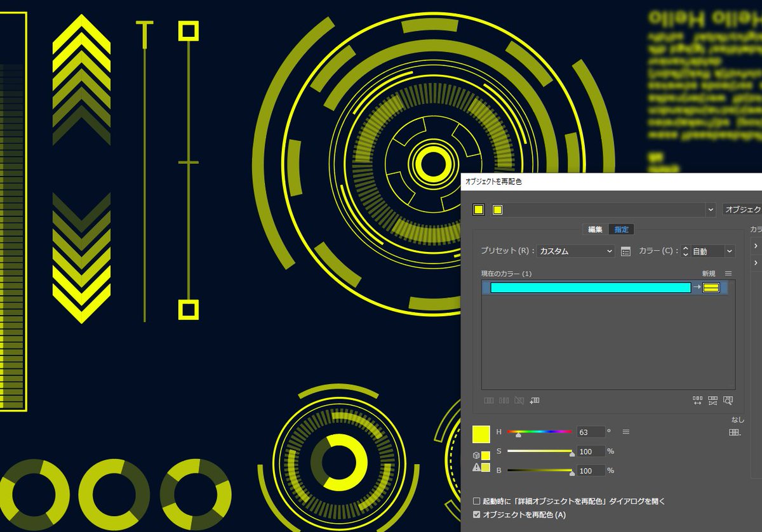This screenshot has width=762, height=532.
Task: Expand the color group dropdown arrow at top
Action: tap(711, 209)
